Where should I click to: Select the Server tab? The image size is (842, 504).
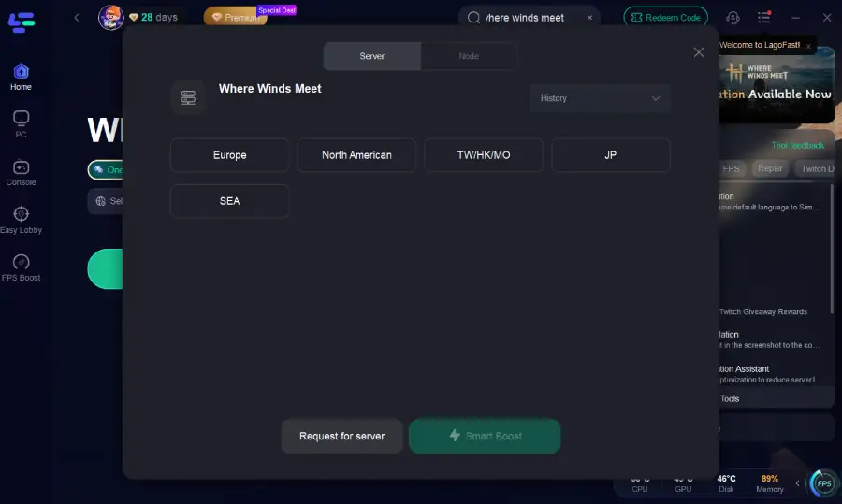372,56
